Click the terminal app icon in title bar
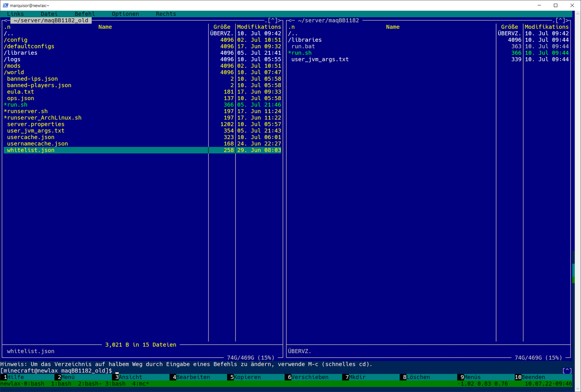The height and width of the screenshot is (392, 581). coord(5,5)
